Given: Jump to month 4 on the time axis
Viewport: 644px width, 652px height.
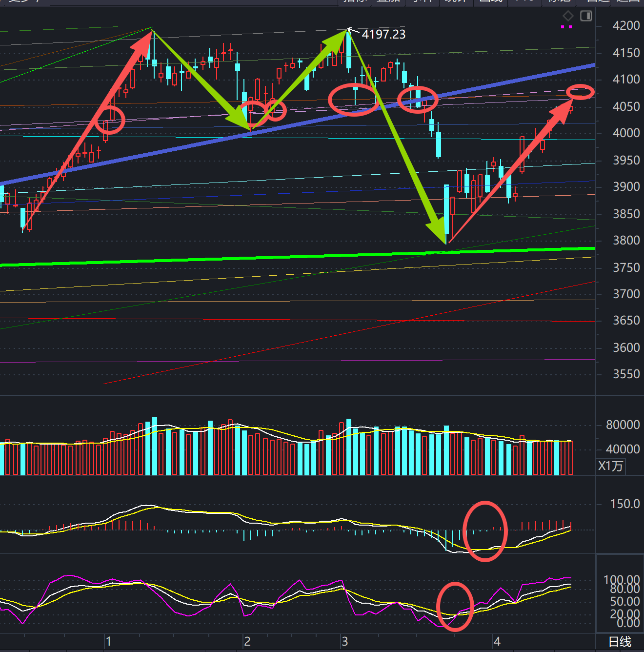Looking at the screenshot, I should point(497,641).
